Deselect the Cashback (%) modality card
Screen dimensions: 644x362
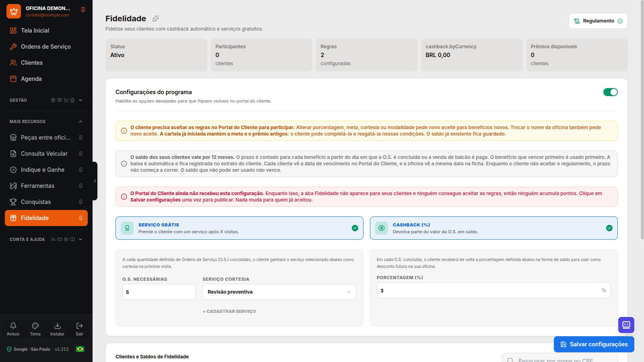pos(493,228)
